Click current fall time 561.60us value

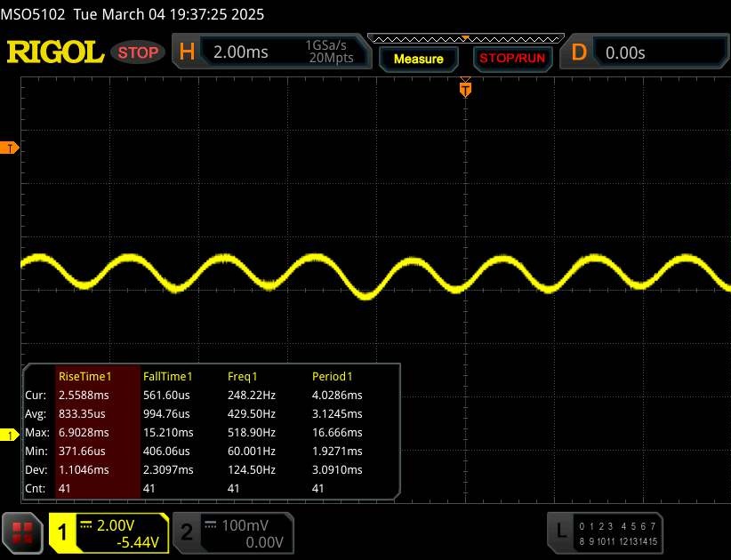point(166,395)
